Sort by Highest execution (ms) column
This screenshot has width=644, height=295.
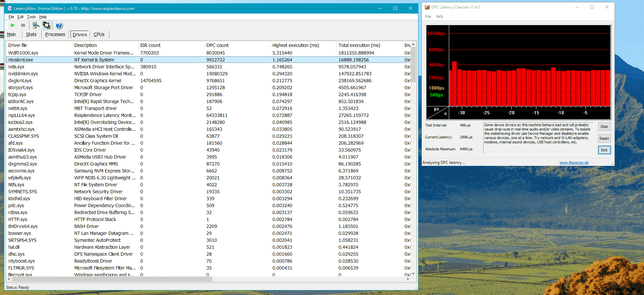(303, 45)
